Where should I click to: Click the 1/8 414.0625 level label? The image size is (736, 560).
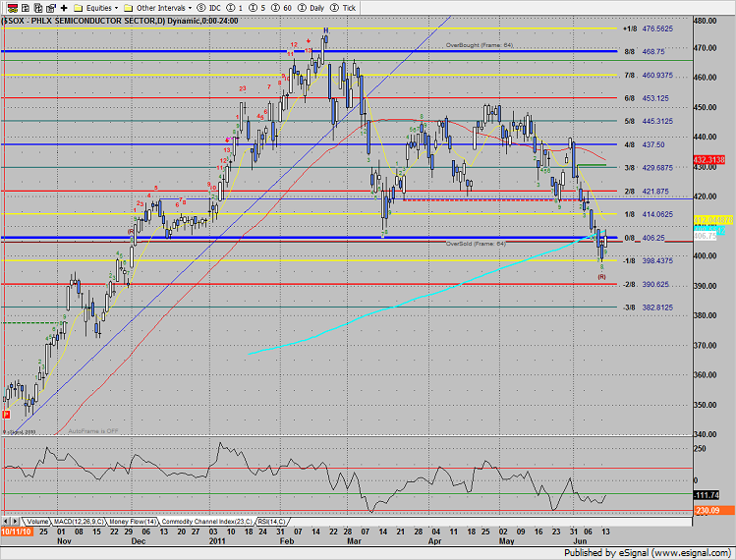(x=649, y=214)
